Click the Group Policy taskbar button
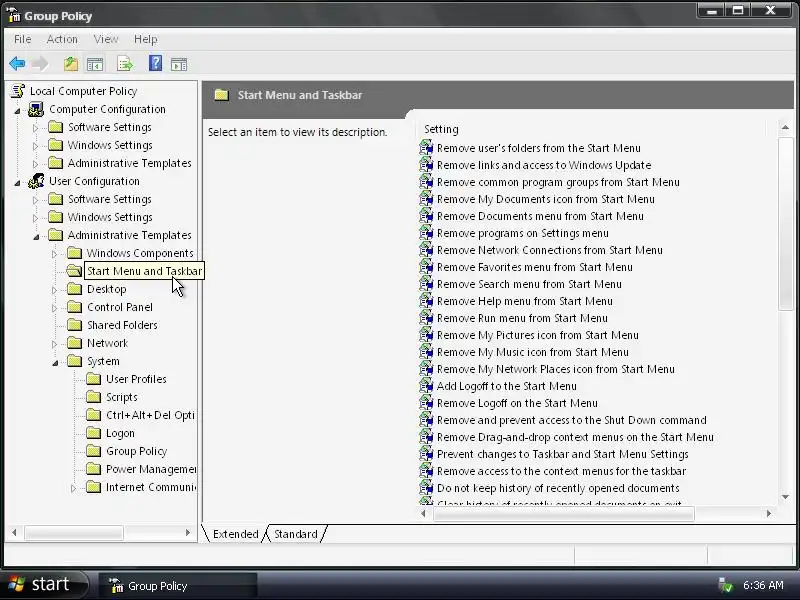This screenshot has height=600, width=800. point(178,586)
